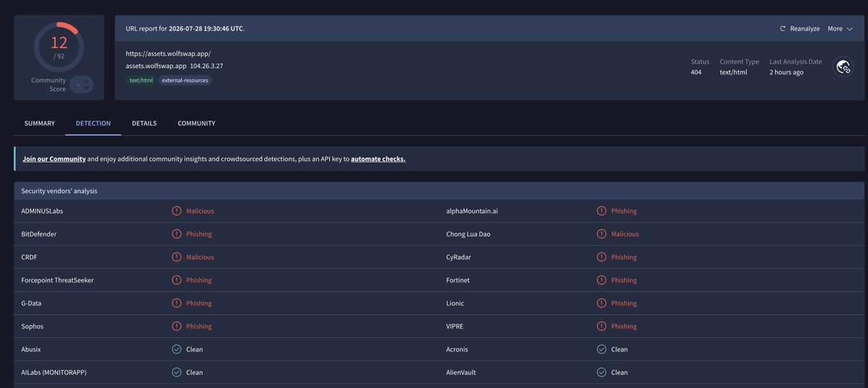The height and width of the screenshot is (388, 868).
Task: Click the domain assets.wolfswap.app
Action: 156,66
